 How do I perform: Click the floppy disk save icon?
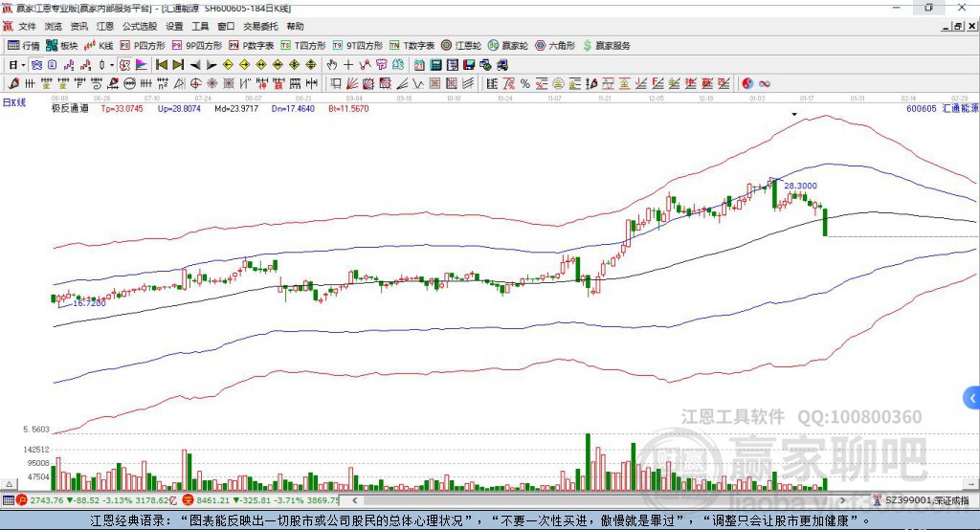pos(469,65)
